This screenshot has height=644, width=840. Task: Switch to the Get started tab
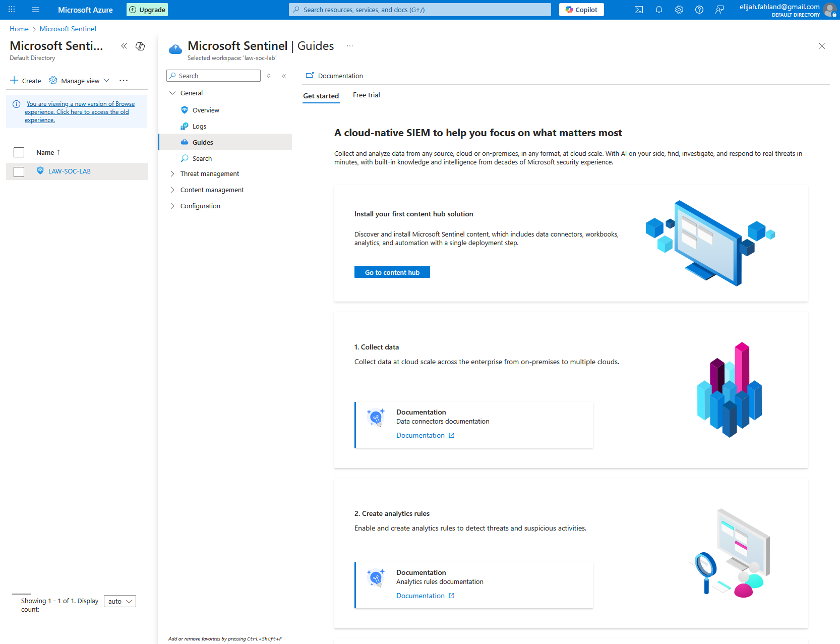(x=321, y=96)
